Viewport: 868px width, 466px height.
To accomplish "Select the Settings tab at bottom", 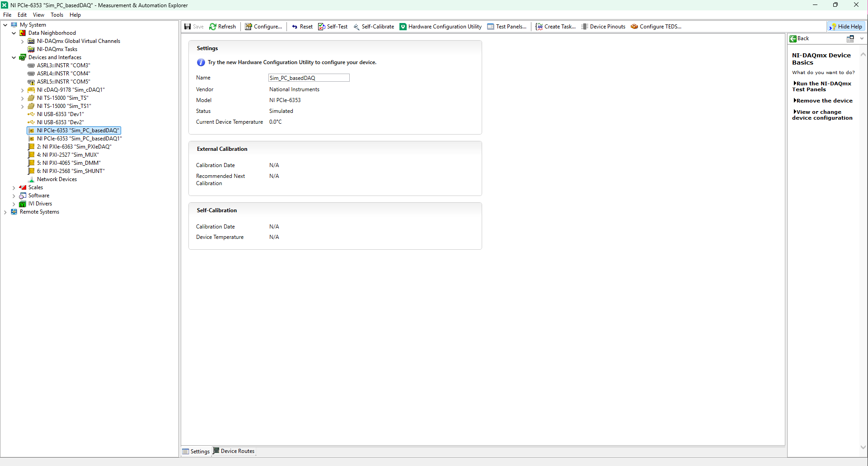I will point(196,451).
